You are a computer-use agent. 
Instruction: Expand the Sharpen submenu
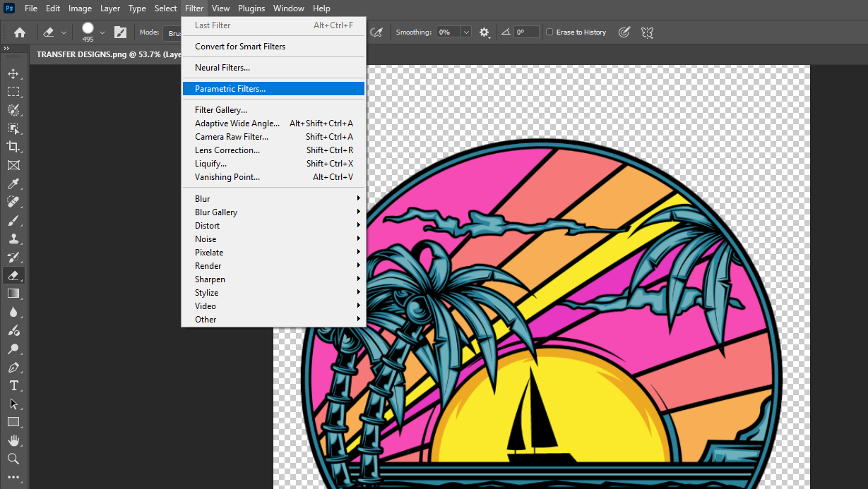click(273, 279)
